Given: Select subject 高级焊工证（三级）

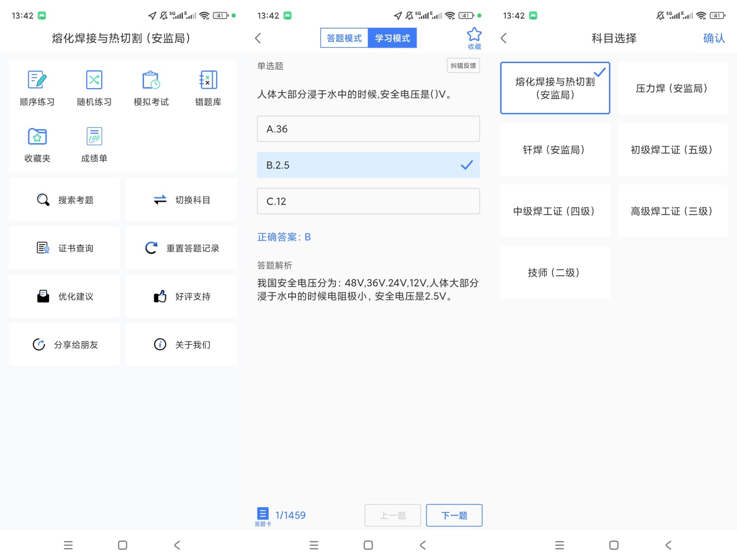Looking at the screenshot, I should pyautogui.click(x=673, y=211).
